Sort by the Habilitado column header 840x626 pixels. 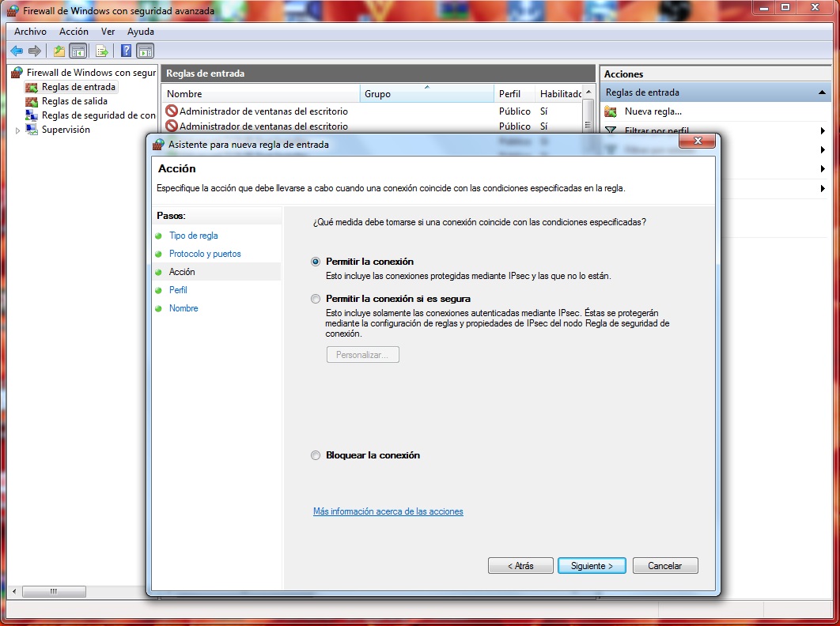tap(558, 94)
